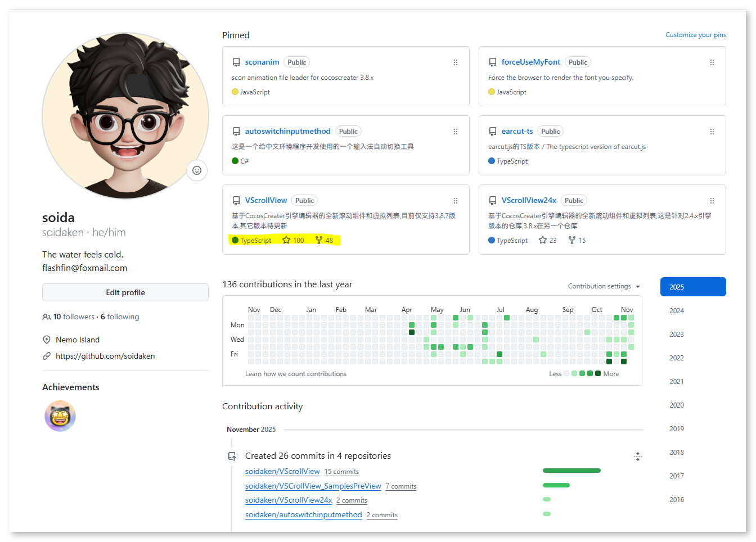Open the https://github.com/soidaken profile URL
The height and width of the screenshot is (542, 756).
click(x=105, y=356)
